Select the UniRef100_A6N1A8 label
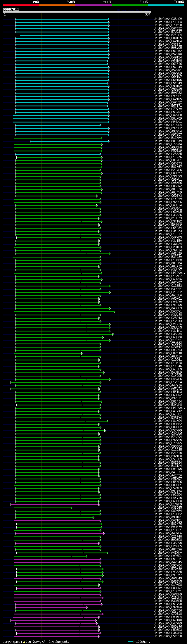Image resolution: width=187 pixels, height=644 pixels. coord(168,61)
